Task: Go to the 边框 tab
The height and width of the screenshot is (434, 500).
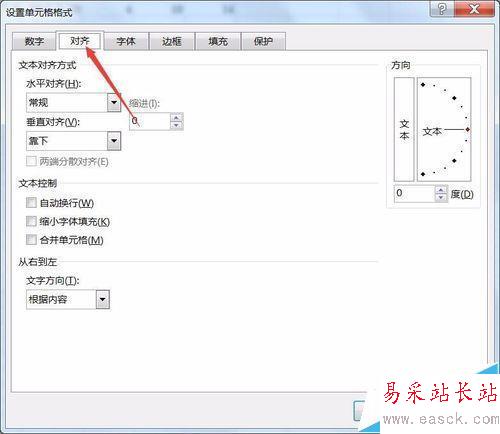Action: tap(172, 41)
